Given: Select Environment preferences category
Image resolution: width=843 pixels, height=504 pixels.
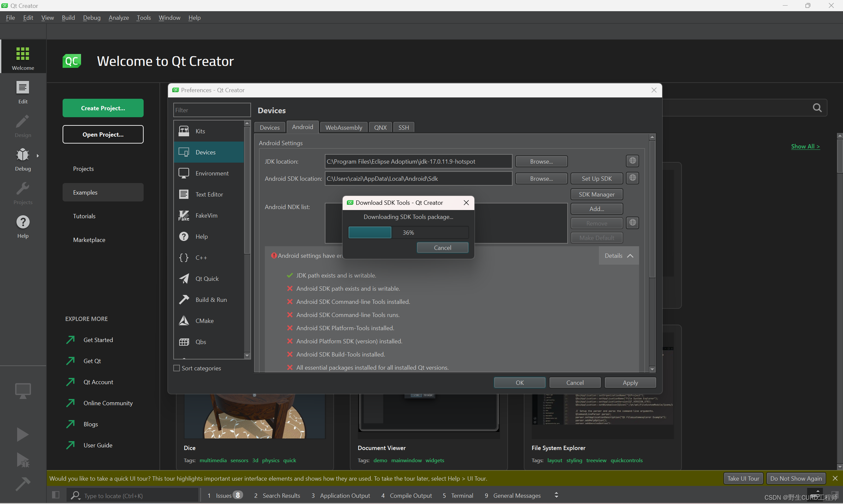Looking at the screenshot, I should point(209,173).
